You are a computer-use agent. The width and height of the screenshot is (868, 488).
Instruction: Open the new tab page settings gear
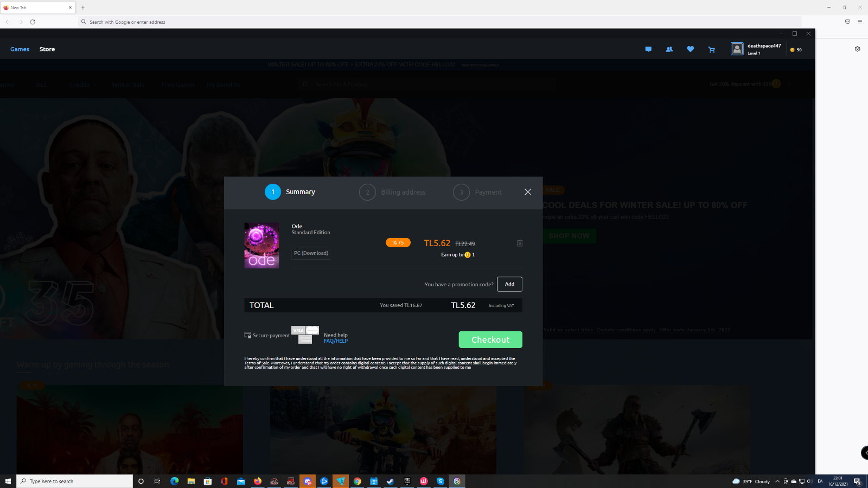pos(858,49)
